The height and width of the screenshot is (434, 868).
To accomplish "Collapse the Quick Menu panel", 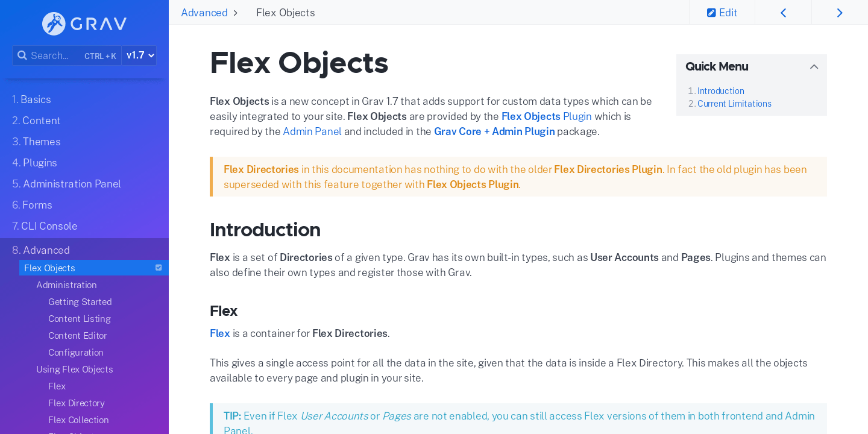I will click(x=814, y=67).
